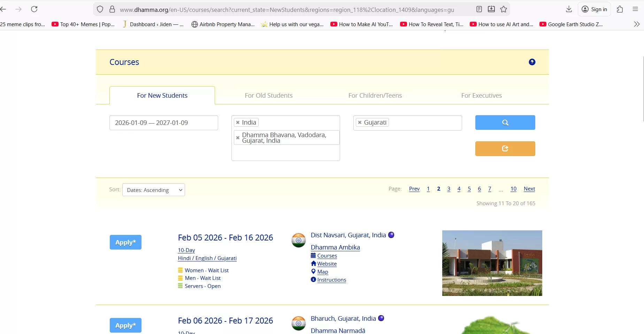This screenshot has height=334, width=644.
Task: Click the blue search magnifier button
Action: (505, 123)
